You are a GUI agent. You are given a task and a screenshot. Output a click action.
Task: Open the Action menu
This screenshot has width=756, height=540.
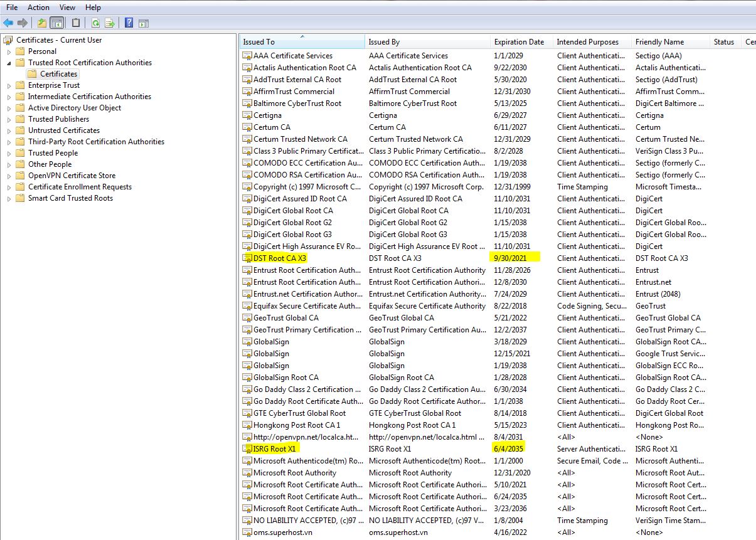[38, 8]
